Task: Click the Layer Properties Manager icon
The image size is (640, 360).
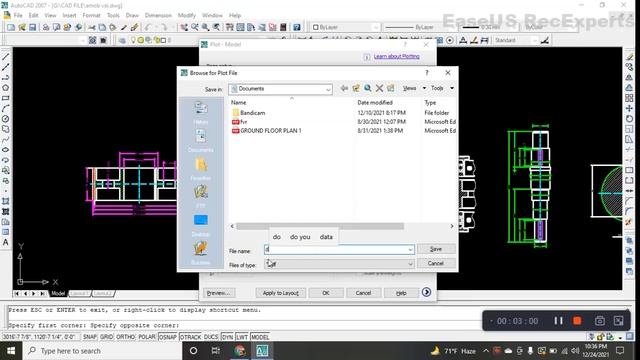Action: coord(122,40)
